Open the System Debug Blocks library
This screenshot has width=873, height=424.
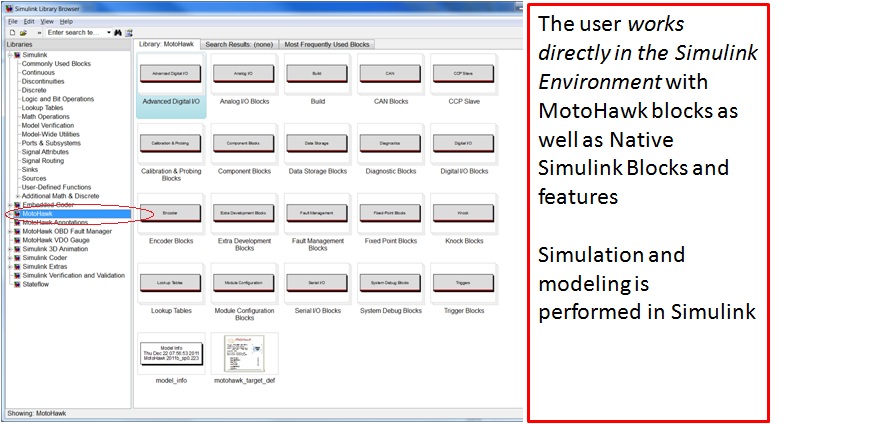click(x=391, y=283)
